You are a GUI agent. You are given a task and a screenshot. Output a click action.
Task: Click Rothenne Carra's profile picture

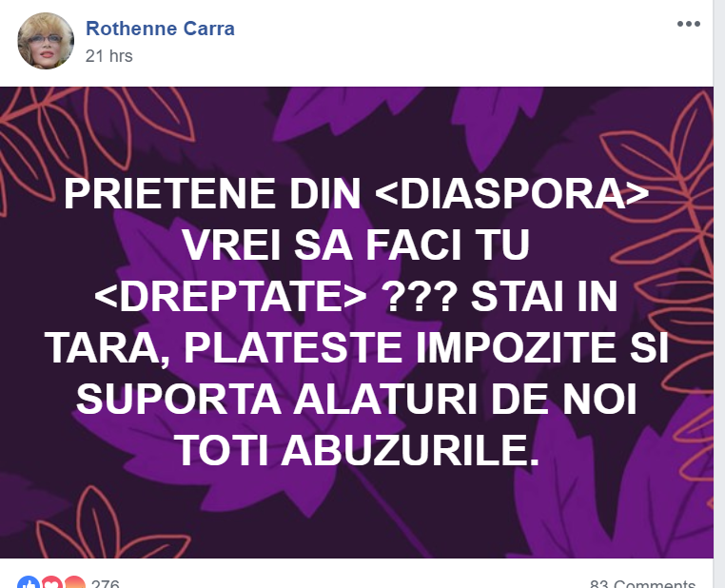[46, 41]
